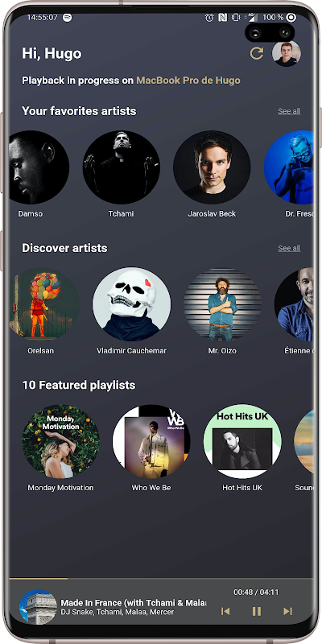Tap the alarm icon in the status bar
This screenshot has width=322, height=644.
[x=209, y=17]
